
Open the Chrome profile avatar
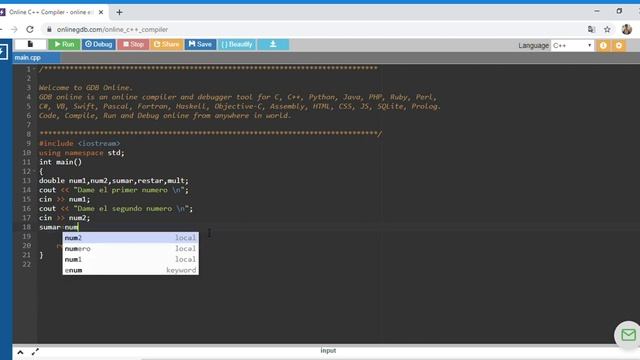point(627,29)
